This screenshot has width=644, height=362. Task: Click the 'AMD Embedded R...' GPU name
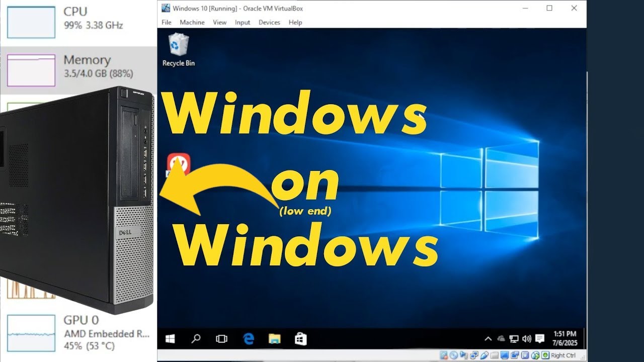(x=107, y=334)
